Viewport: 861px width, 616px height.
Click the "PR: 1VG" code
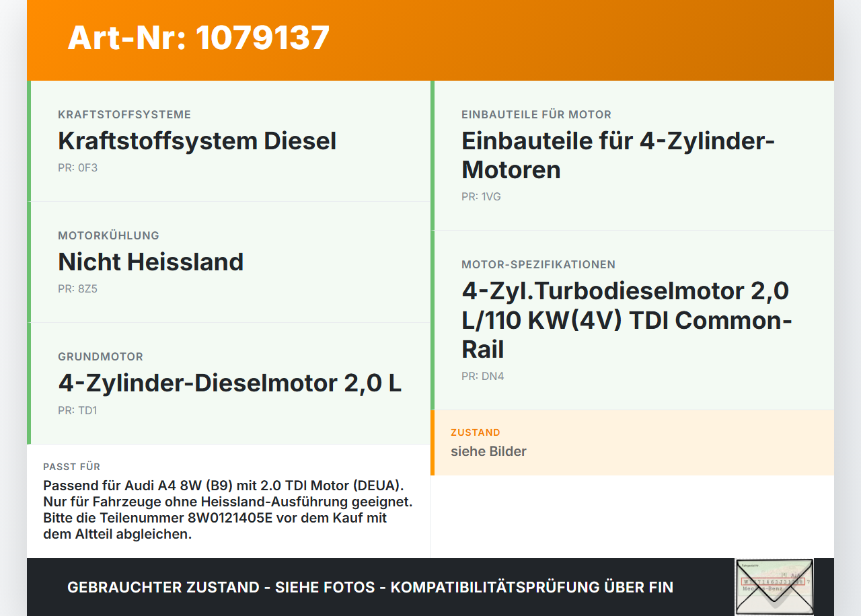(481, 196)
